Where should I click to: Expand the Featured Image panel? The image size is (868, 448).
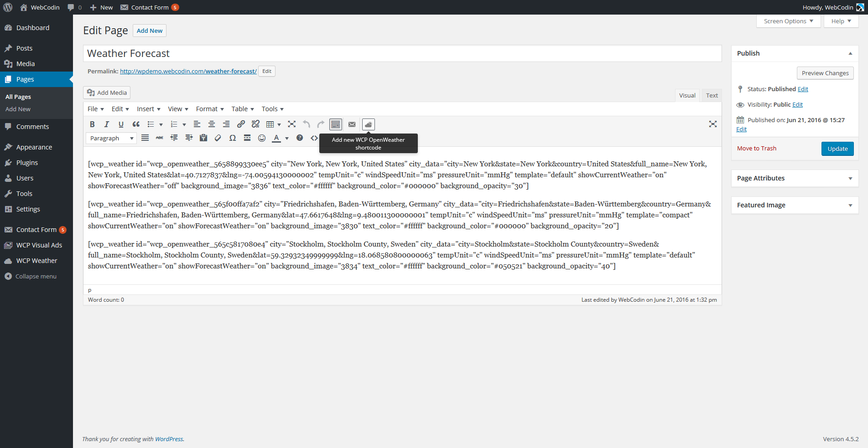[850, 205]
